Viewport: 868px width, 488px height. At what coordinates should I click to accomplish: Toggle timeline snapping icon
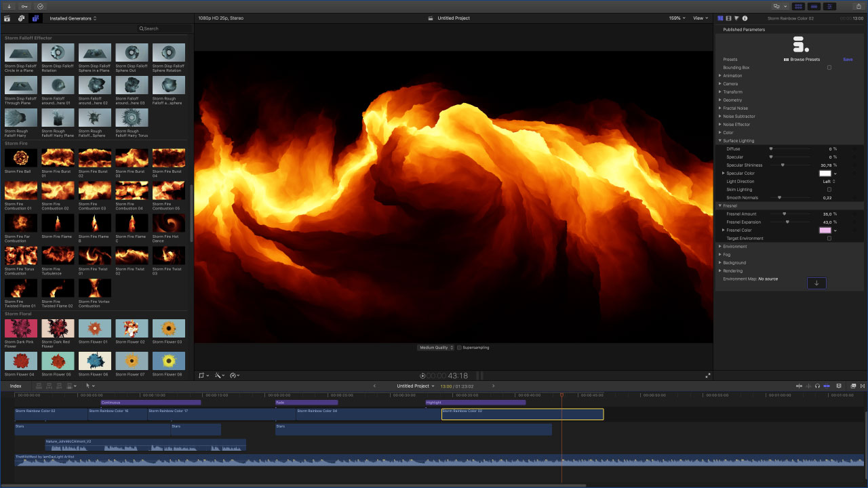pos(827,386)
